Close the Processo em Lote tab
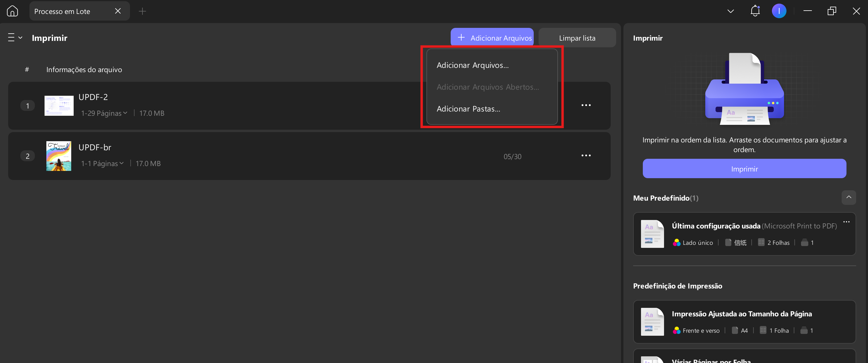The height and width of the screenshot is (363, 868). (118, 11)
